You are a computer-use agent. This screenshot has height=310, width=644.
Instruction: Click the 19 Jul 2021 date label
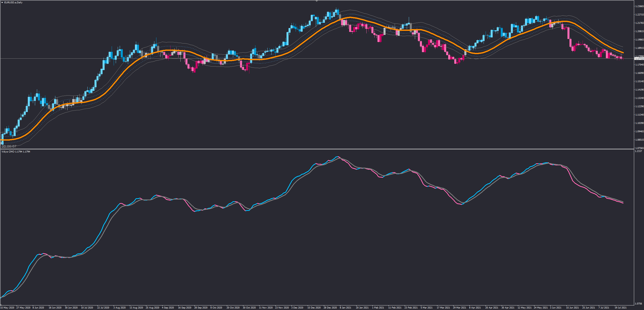621,308
